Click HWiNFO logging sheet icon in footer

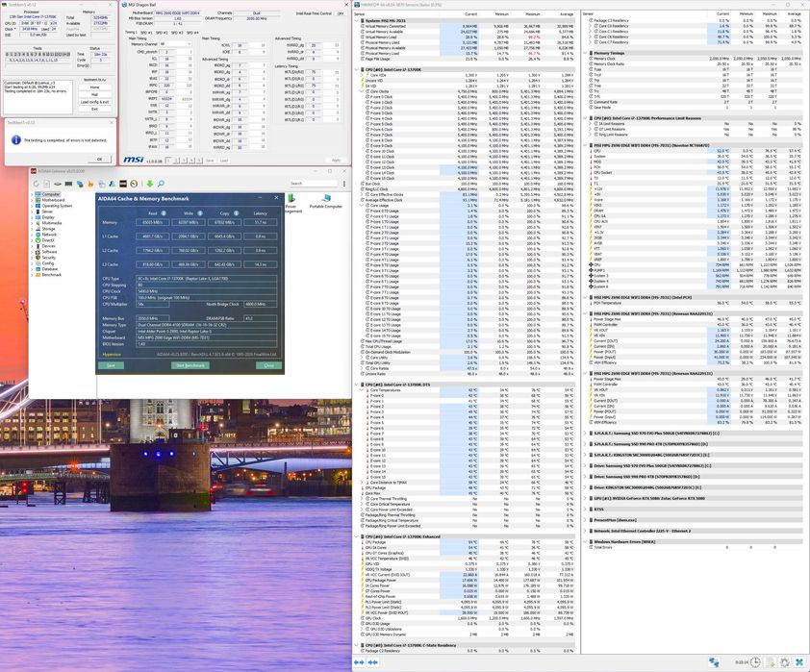(771, 662)
